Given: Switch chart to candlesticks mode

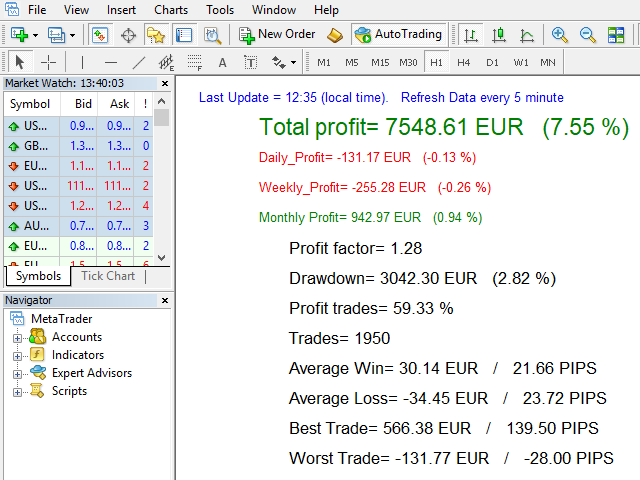Looking at the screenshot, I should (498, 35).
